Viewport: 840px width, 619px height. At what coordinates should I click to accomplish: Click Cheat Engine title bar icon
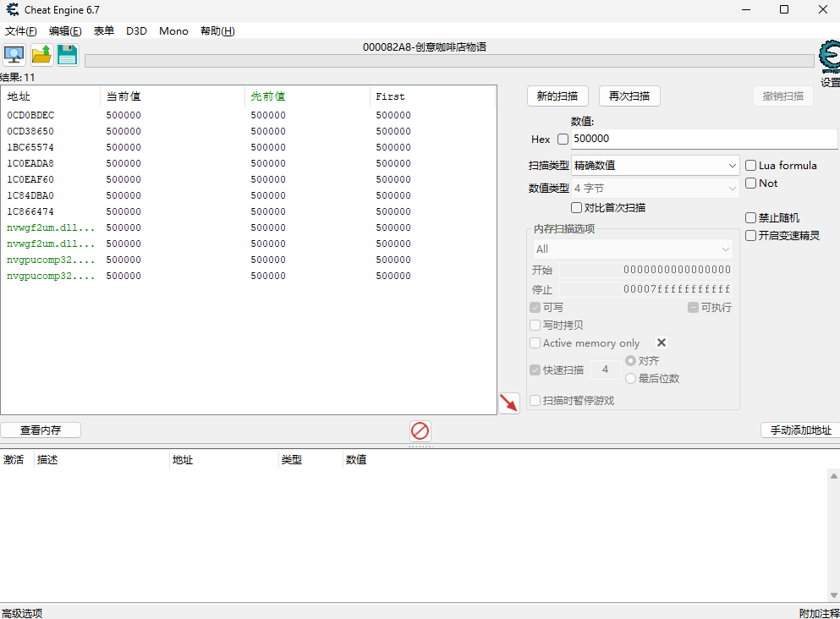12,9
